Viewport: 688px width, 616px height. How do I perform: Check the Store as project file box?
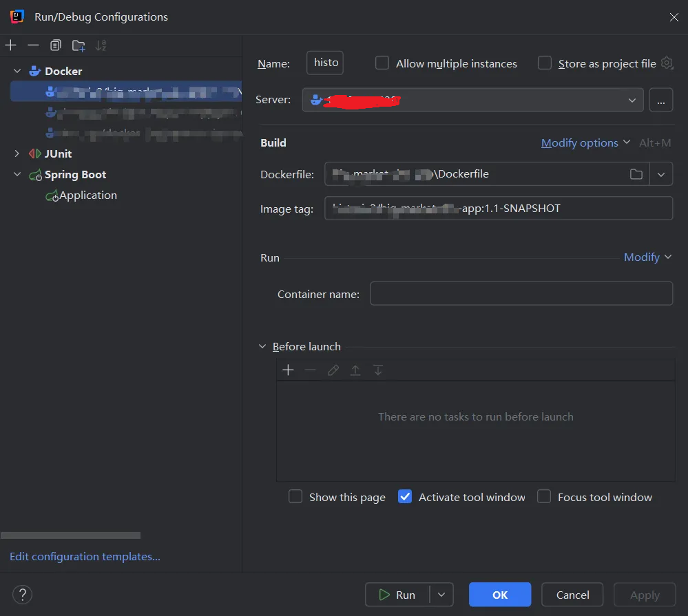545,63
